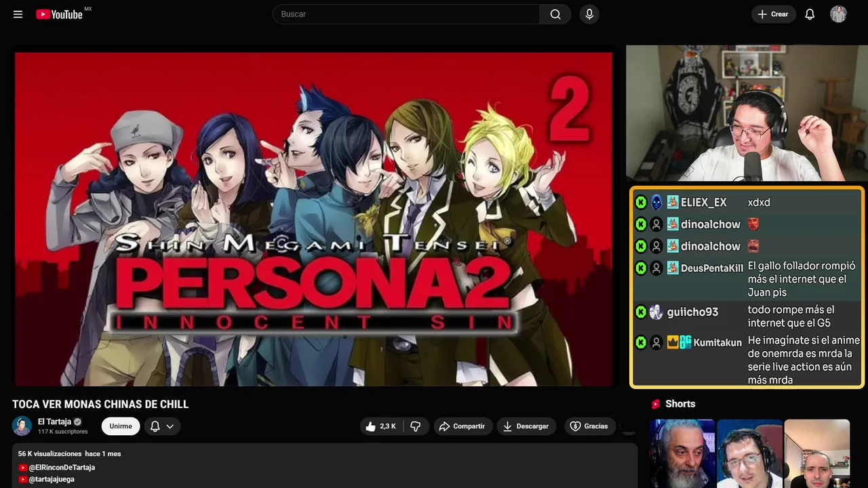The height and width of the screenshot is (488, 868).
Task: Click ELIEX_EX username in chat overlay
Action: [703, 203]
